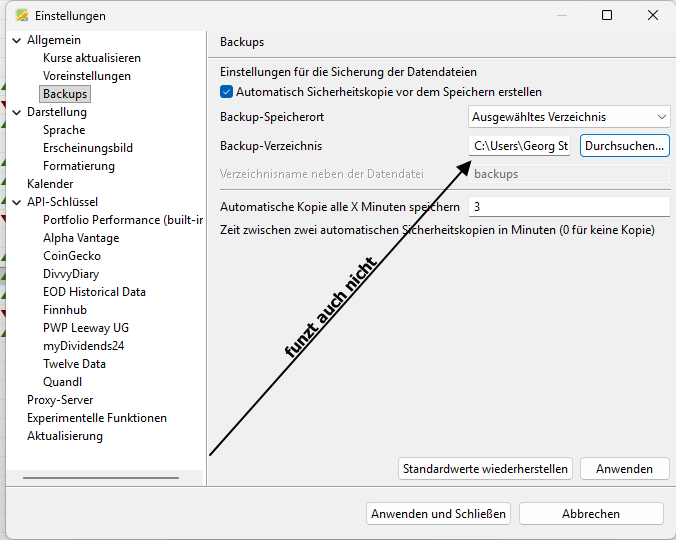
Task: Toggle automatic backup before saving checkbox
Action: 226,92
